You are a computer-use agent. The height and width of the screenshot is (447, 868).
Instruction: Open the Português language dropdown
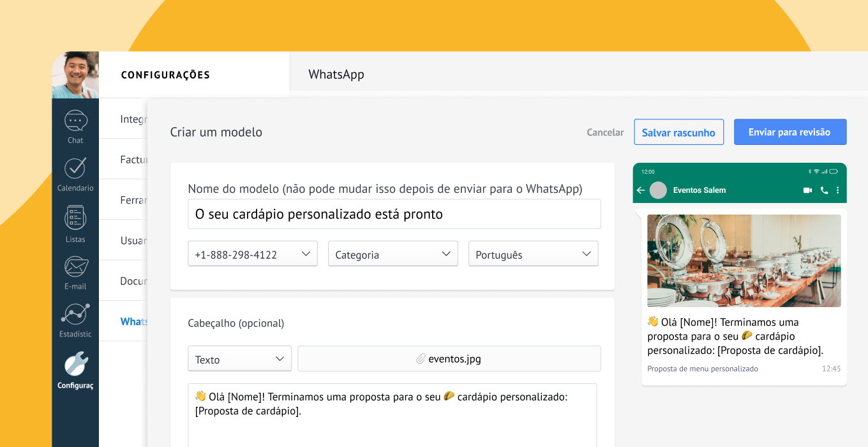534,254
